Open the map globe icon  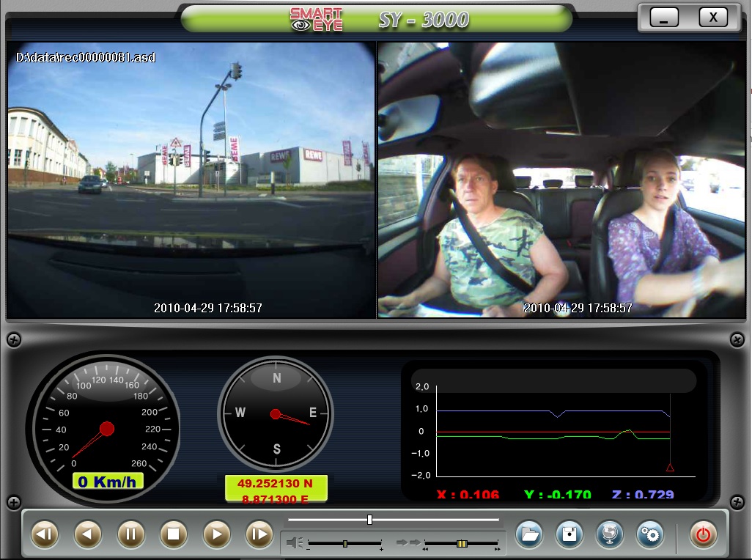610,534
